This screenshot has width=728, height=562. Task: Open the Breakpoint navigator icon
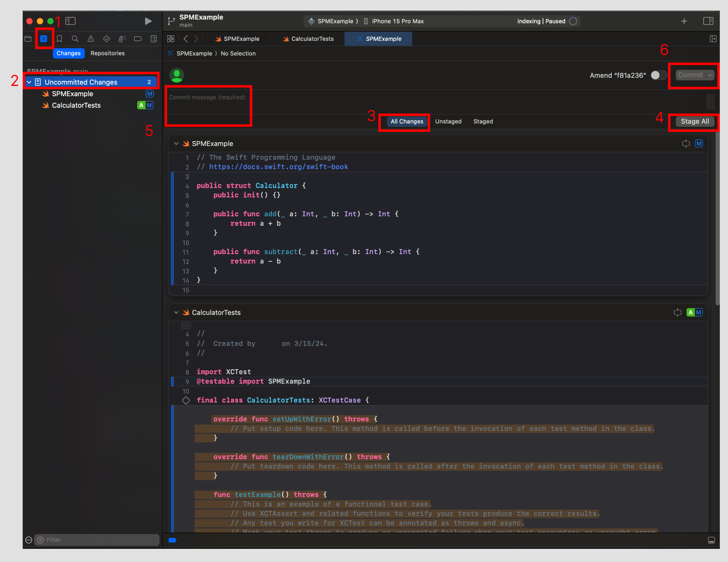tap(138, 39)
